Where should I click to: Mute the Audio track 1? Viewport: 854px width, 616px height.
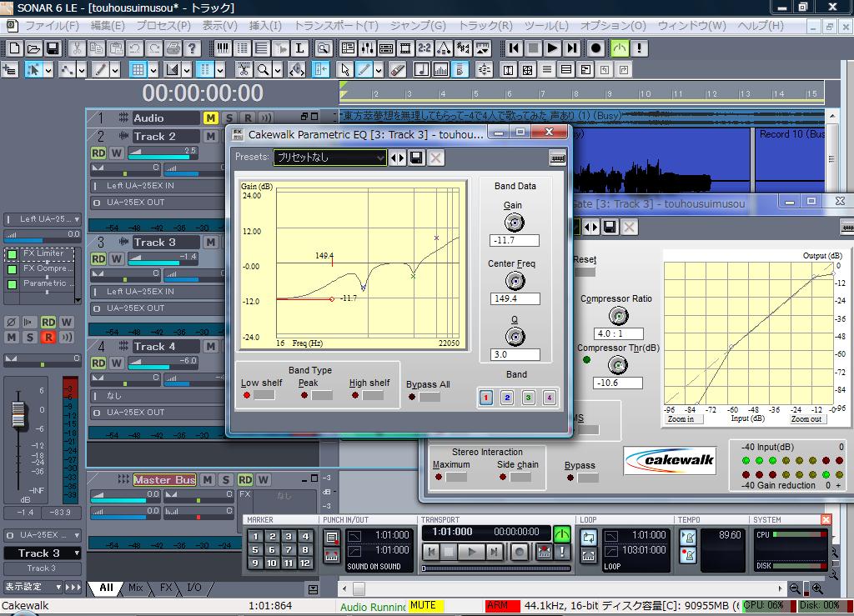click(210, 118)
